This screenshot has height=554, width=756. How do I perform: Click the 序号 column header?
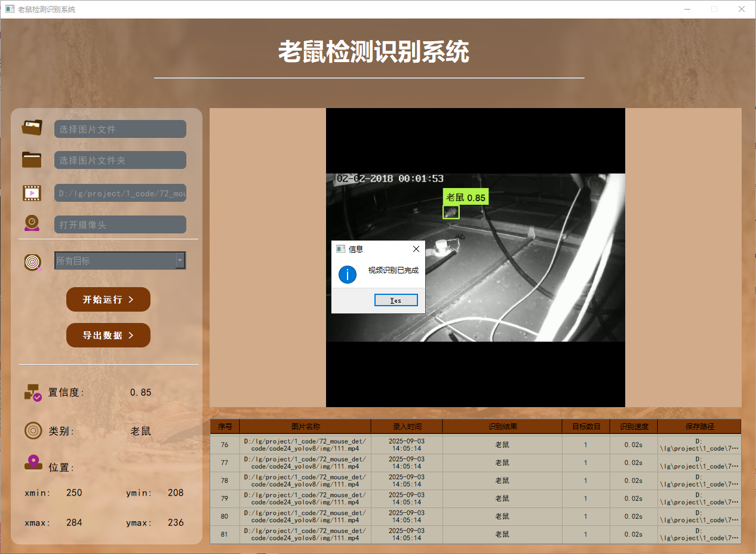click(x=225, y=426)
